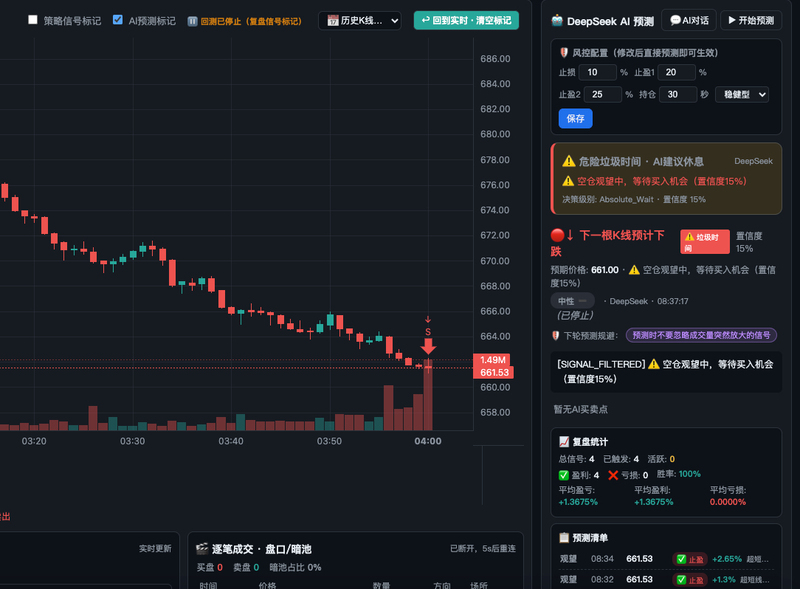The image size is (800, 589).
Task: Click the 止盈 badge in 08:32 row
Action: [690, 580]
